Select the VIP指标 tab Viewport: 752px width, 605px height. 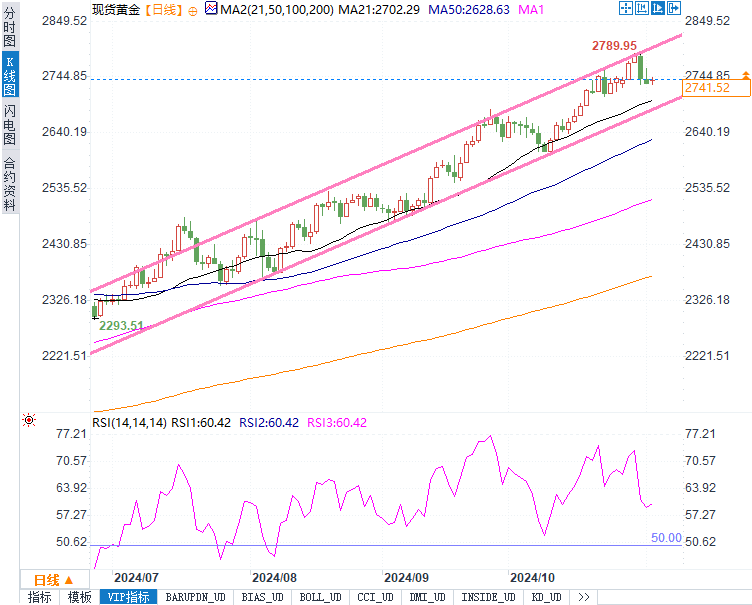127,597
